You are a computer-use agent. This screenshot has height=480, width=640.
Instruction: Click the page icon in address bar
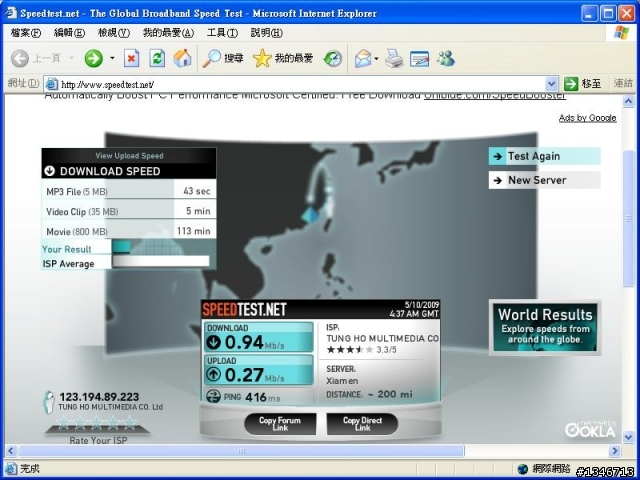(x=51, y=84)
